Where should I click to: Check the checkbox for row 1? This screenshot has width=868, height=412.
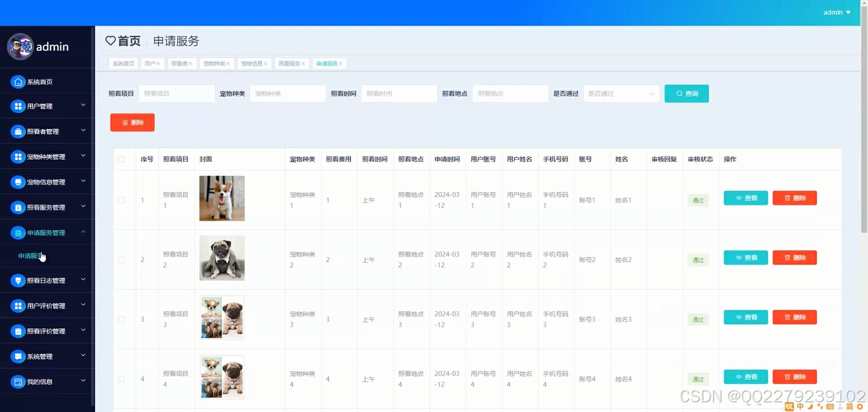pos(121,199)
